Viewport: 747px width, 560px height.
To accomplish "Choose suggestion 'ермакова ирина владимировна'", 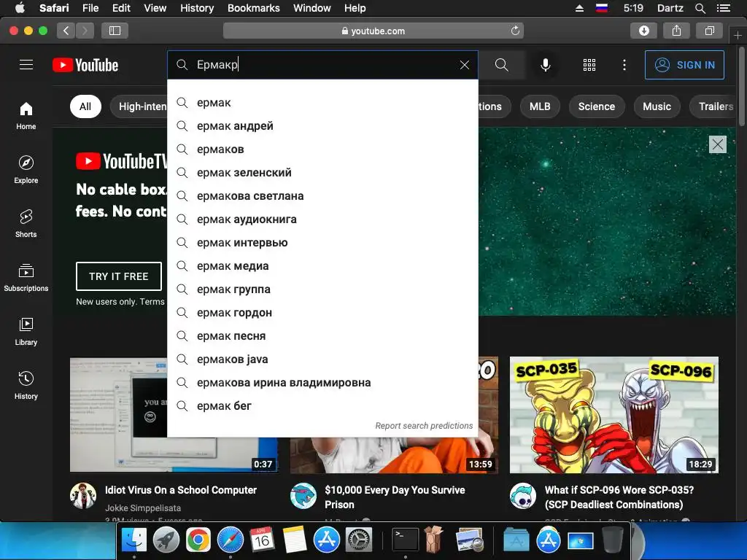I will [x=322, y=382].
